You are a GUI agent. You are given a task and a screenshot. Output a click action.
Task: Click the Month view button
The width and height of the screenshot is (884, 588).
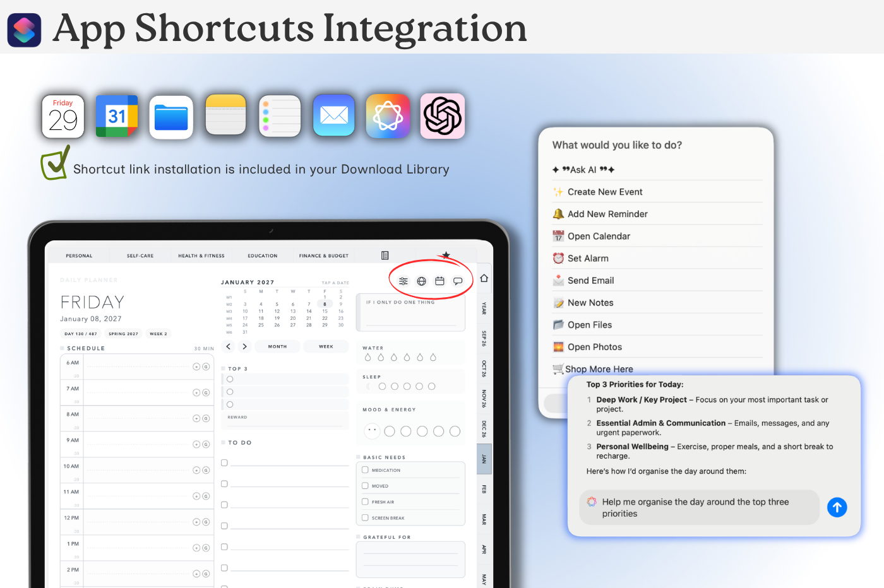point(277,346)
